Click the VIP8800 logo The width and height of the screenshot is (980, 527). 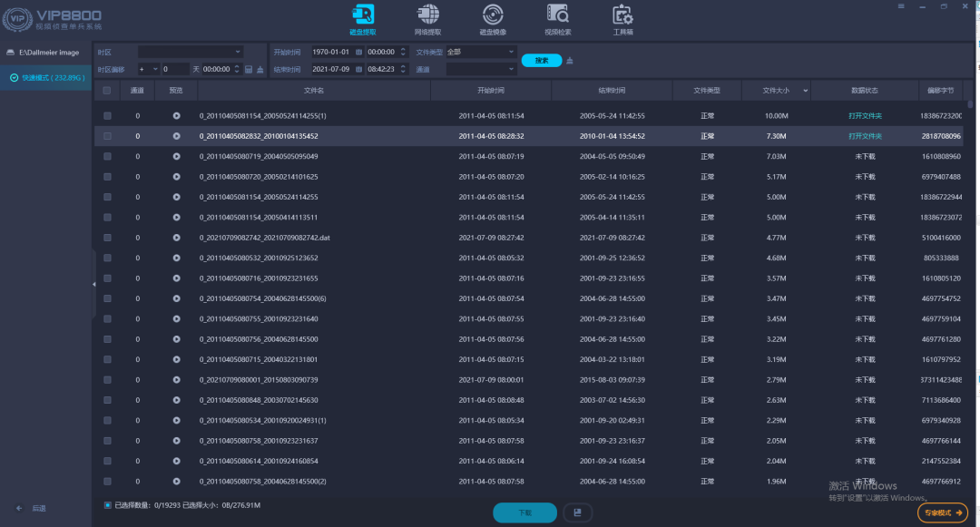(x=52, y=19)
